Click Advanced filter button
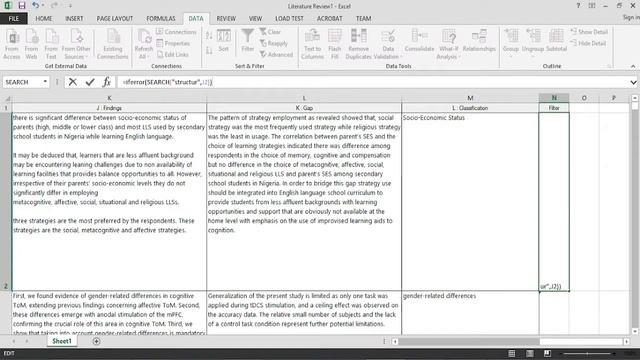 [x=276, y=54]
